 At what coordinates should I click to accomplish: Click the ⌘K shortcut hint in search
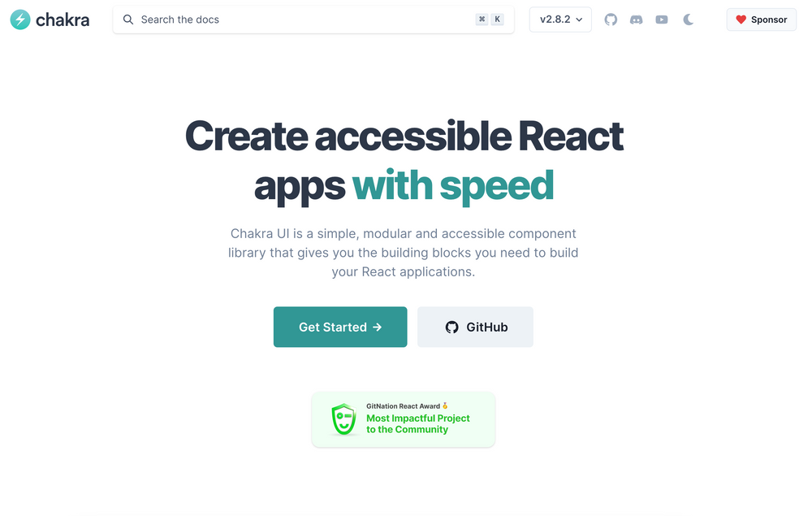tap(490, 19)
